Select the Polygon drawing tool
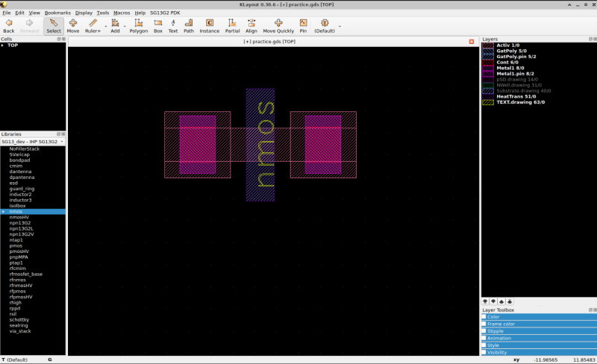 [139, 26]
